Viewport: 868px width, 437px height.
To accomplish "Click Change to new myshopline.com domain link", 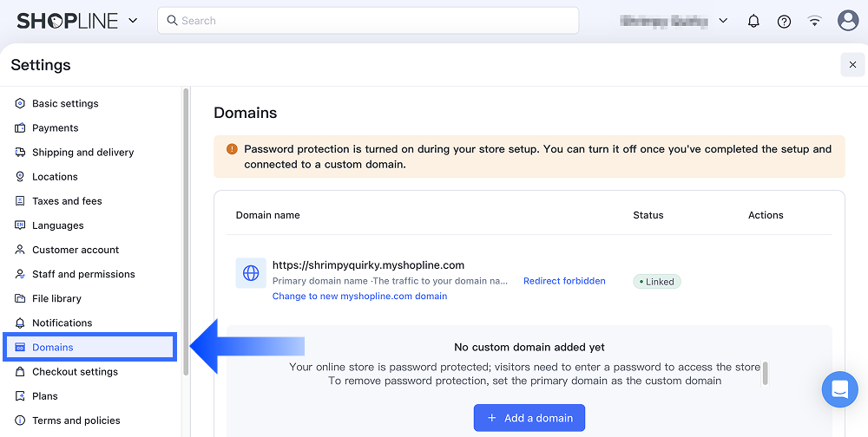I will click(x=359, y=296).
